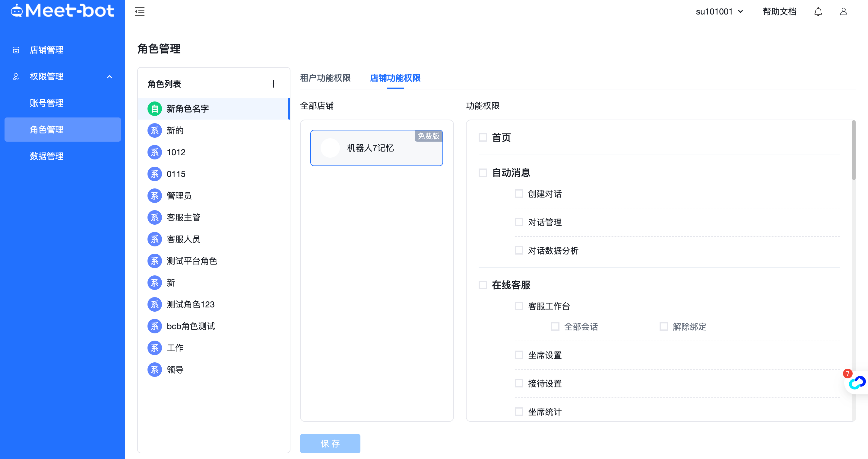The image size is (868, 459).
Task: Open the 帮助文档 link
Action: click(x=779, y=12)
